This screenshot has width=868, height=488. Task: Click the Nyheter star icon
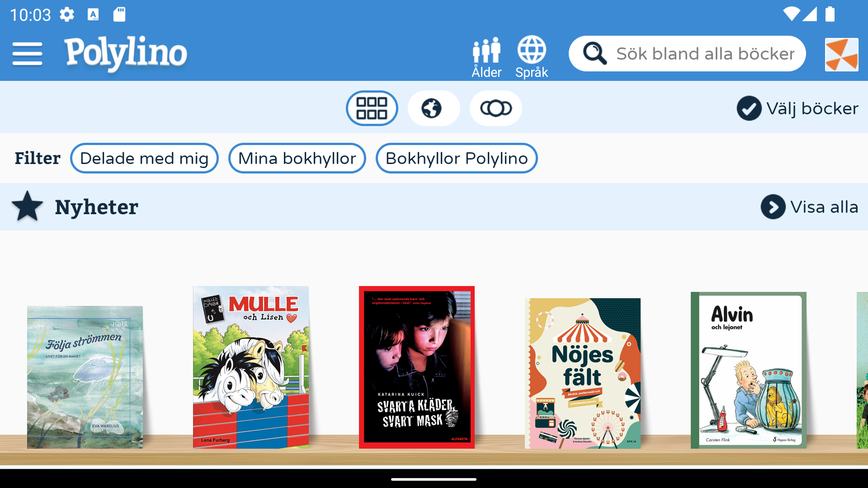coord(27,206)
